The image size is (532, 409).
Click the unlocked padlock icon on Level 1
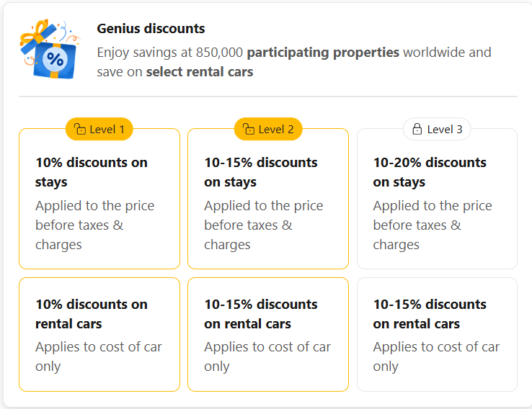(79, 130)
